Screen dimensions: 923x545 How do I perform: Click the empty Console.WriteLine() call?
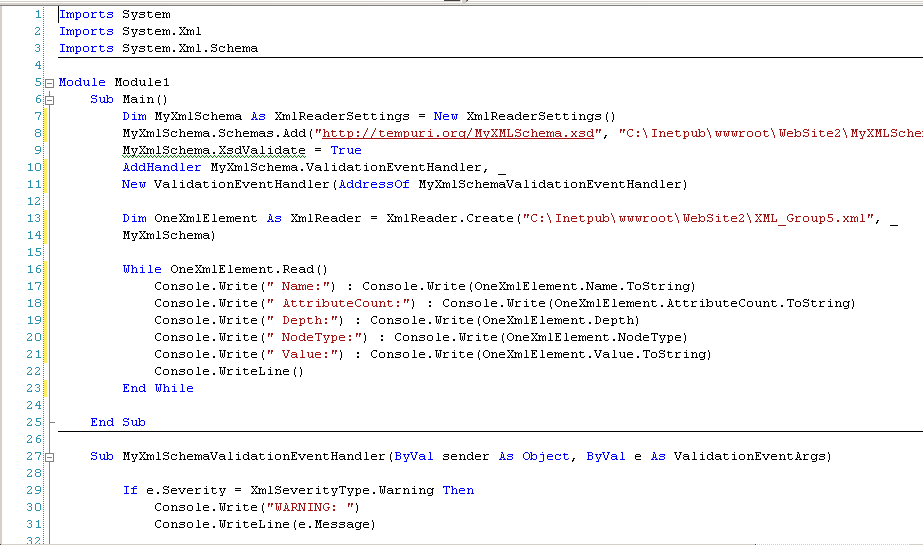[x=229, y=371]
